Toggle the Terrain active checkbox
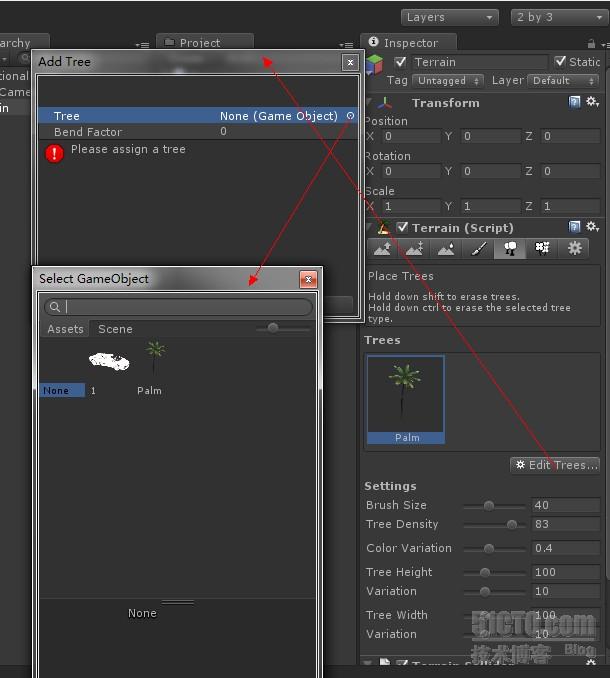The height and width of the screenshot is (678, 610). click(x=400, y=62)
